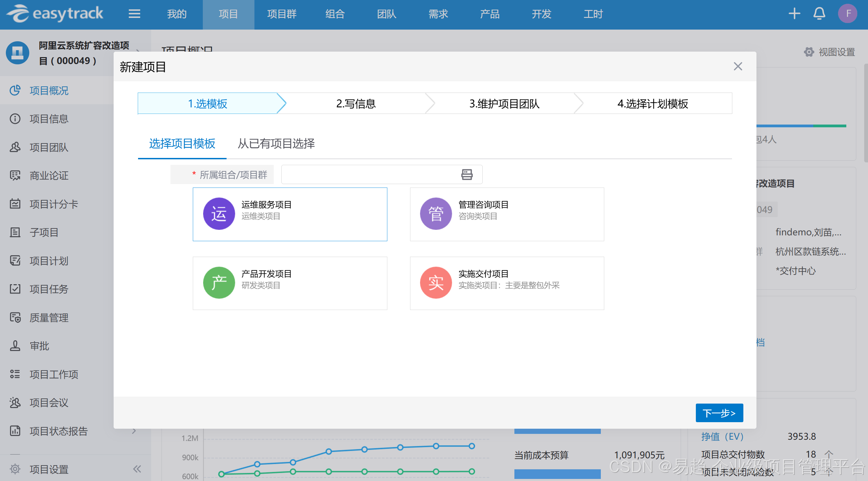Close the 新建项目 dialog
This screenshot has height=481, width=868.
point(738,66)
